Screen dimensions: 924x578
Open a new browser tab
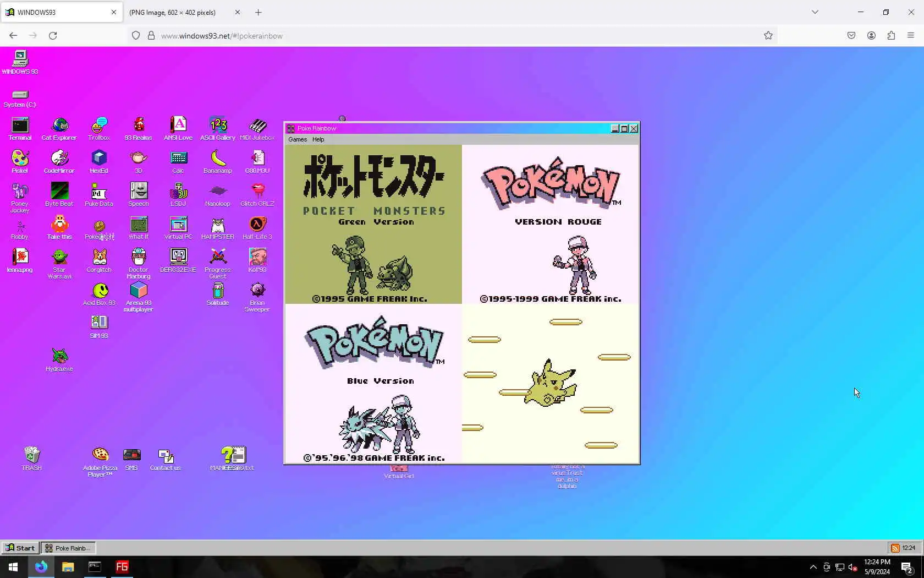point(258,12)
